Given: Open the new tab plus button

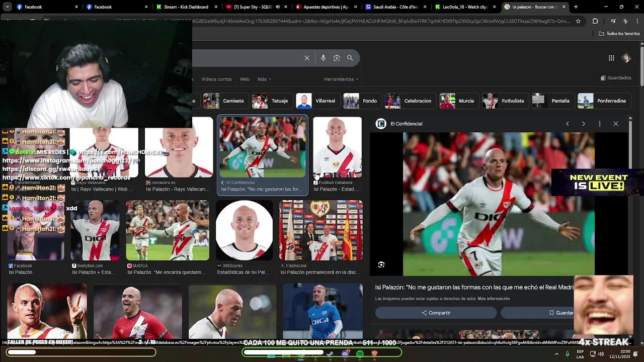Looking at the screenshot, I should pos(576,7).
